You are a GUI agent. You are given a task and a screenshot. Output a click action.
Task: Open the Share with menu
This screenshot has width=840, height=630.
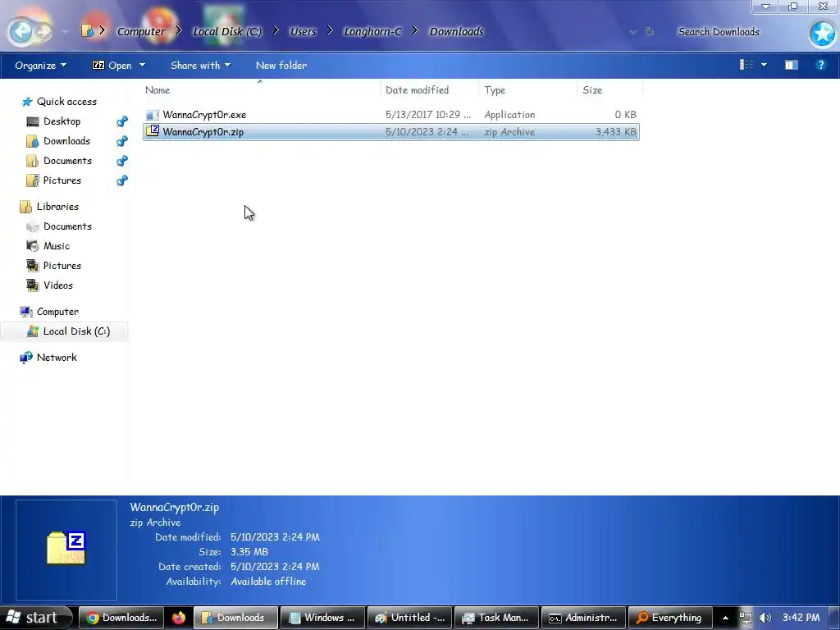200,66
